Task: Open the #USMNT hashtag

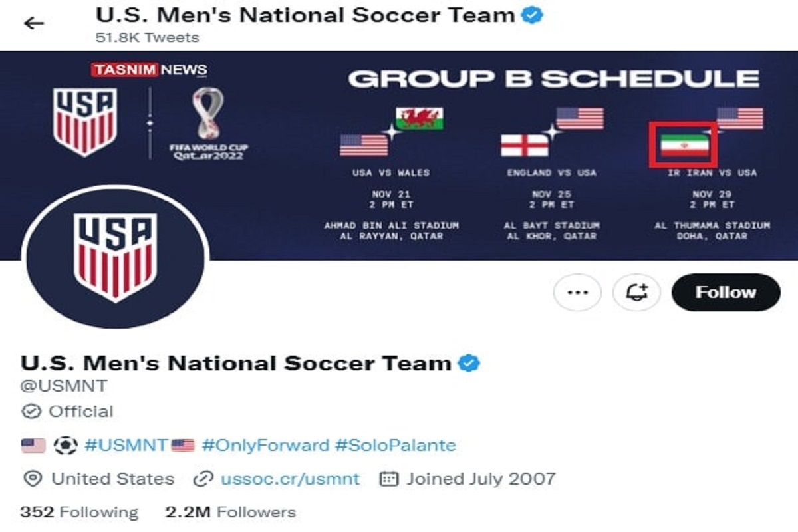Action: tap(126, 445)
